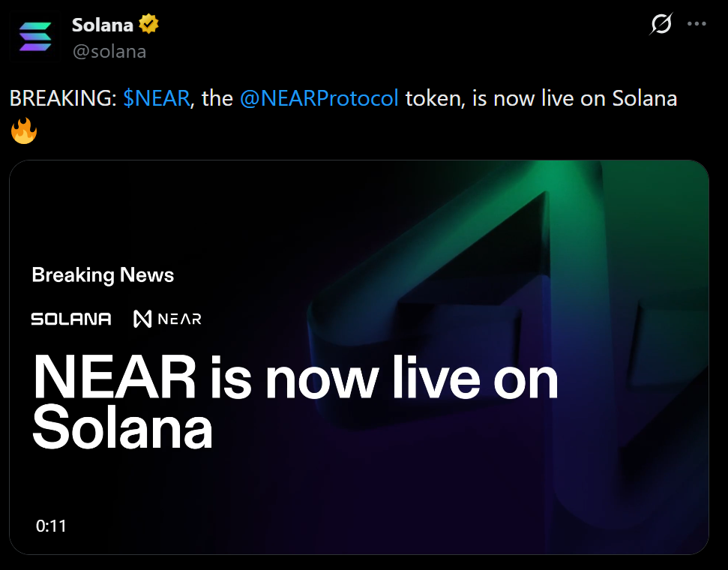The width and height of the screenshot is (728, 570).
Task: Click the "NEAR is now live on" headline
Action: pyautogui.click(x=295, y=379)
